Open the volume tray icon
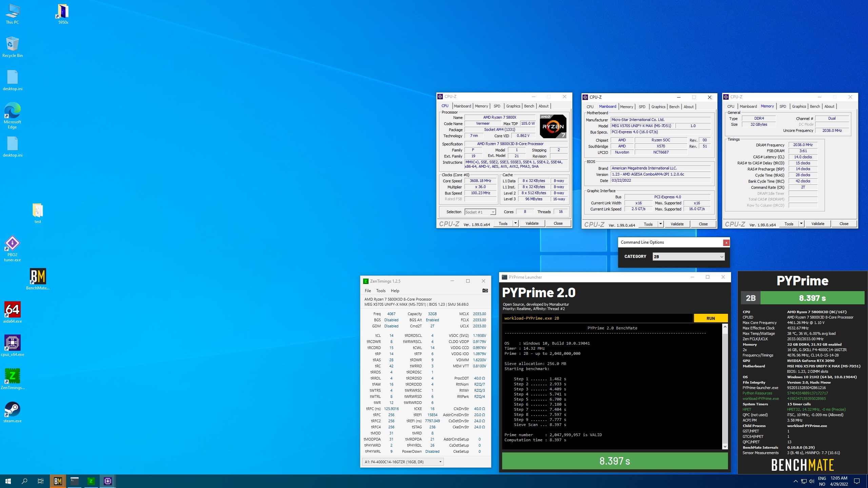This screenshot has height=488, width=868. tap(812, 481)
